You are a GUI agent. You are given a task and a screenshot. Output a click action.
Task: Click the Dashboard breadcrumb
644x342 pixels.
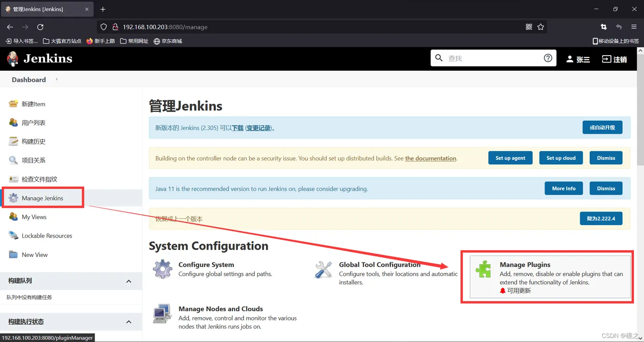coord(29,80)
